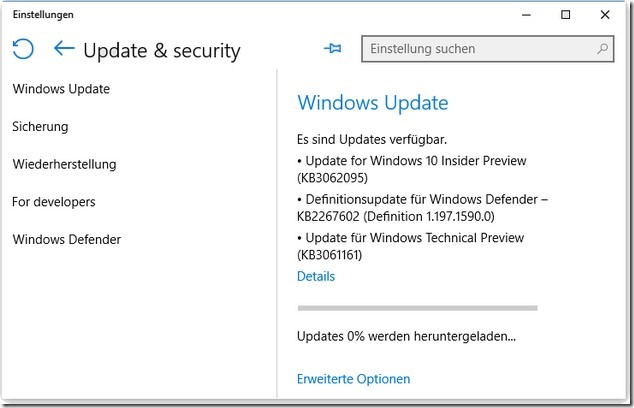Screen dimensions: 634x408
Task: Pin this settings page with the pin icon
Action: pyautogui.click(x=333, y=48)
